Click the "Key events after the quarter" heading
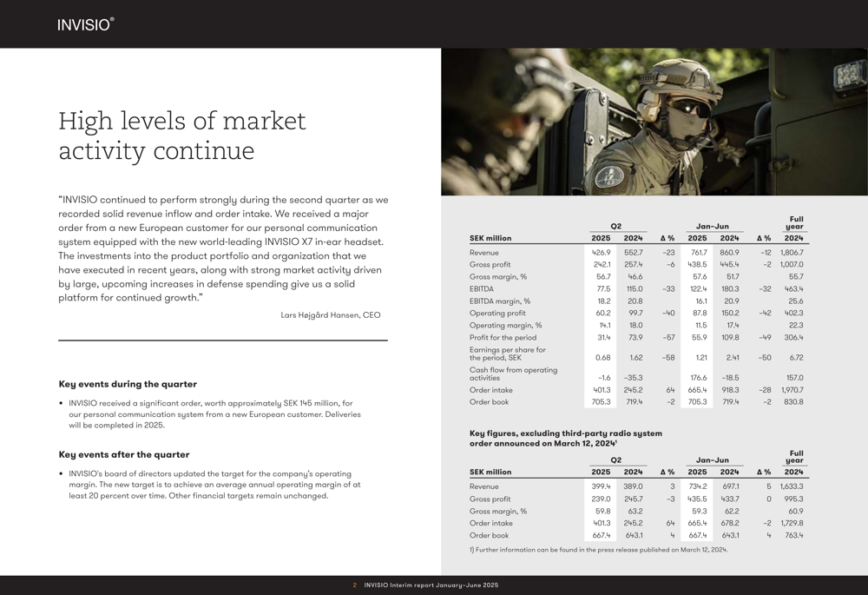The image size is (868, 595). coord(124,454)
